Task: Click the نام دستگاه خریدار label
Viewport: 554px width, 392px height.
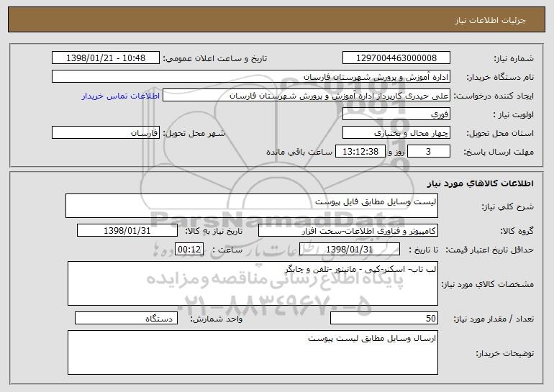Action: [500, 77]
